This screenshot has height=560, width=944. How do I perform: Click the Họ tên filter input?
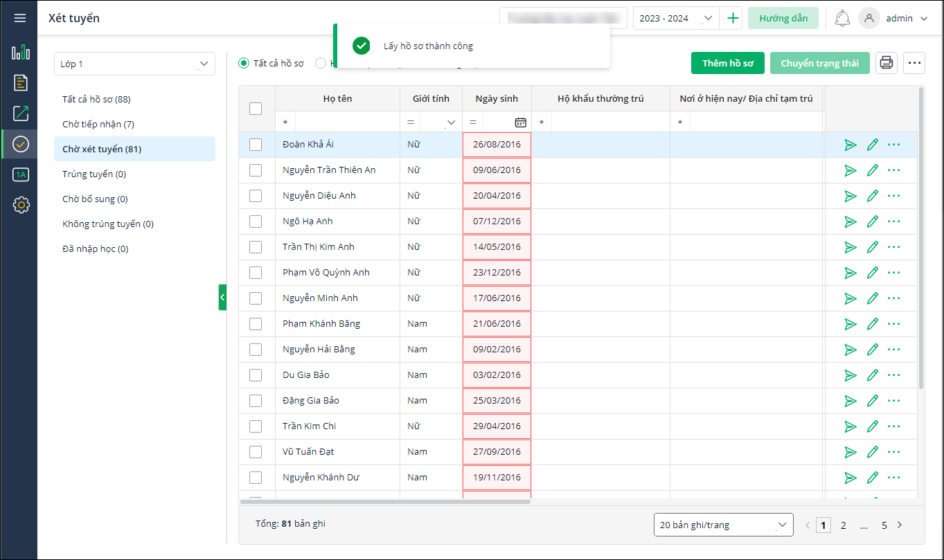tap(346, 122)
